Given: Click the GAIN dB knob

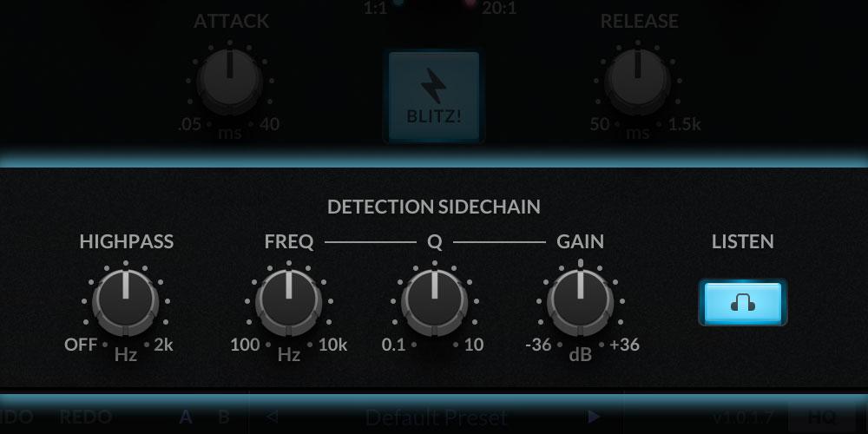Looking at the screenshot, I should [580, 301].
